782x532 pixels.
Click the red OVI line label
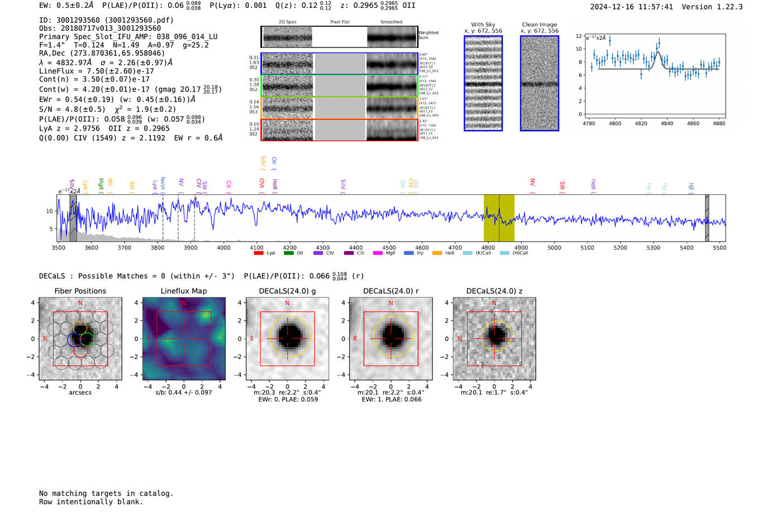pos(262,185)
